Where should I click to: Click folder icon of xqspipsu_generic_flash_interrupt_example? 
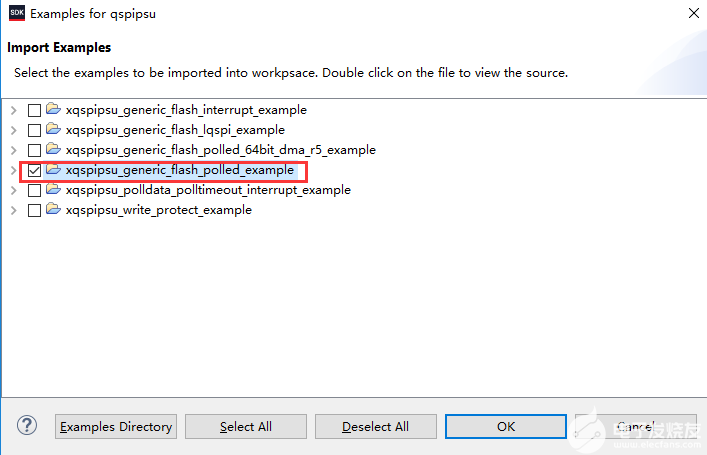53,110
